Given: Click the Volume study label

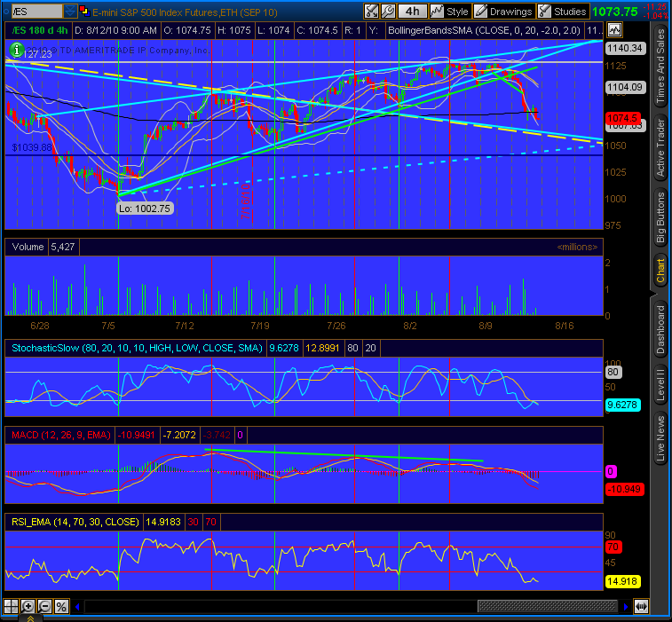Looking at the screenshot, I should click(28, 247).
